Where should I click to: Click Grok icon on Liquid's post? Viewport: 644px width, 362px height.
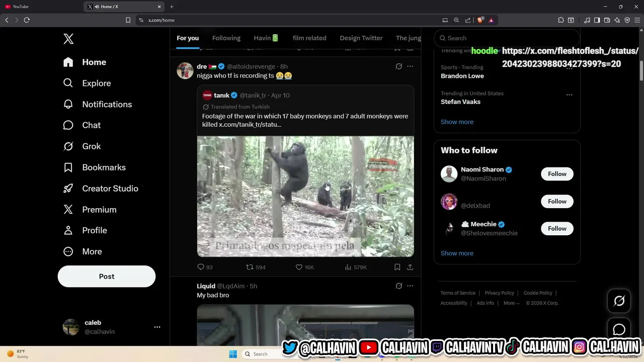pos(399,286)
